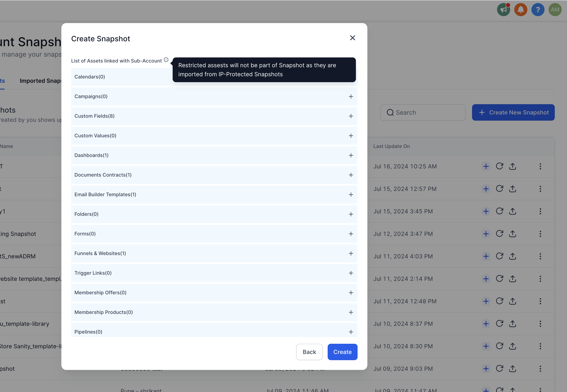Click the Back button
This screenshot has width=567, height=392.
pos(309,352)
